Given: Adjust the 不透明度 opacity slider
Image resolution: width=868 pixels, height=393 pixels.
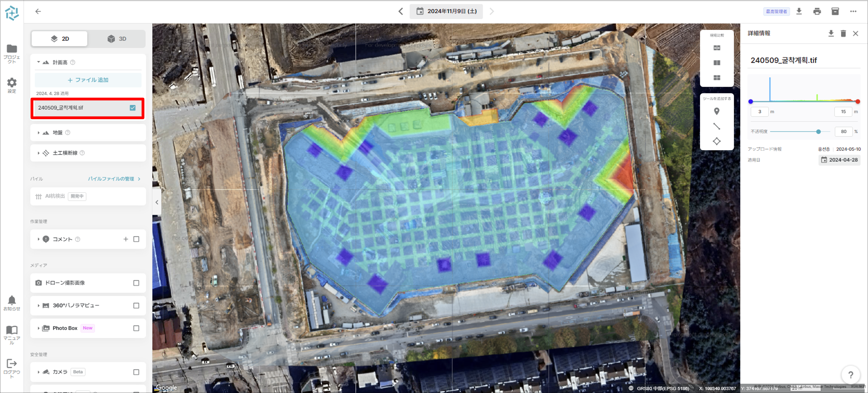Looking at the screenshot, I should [818, 132].
